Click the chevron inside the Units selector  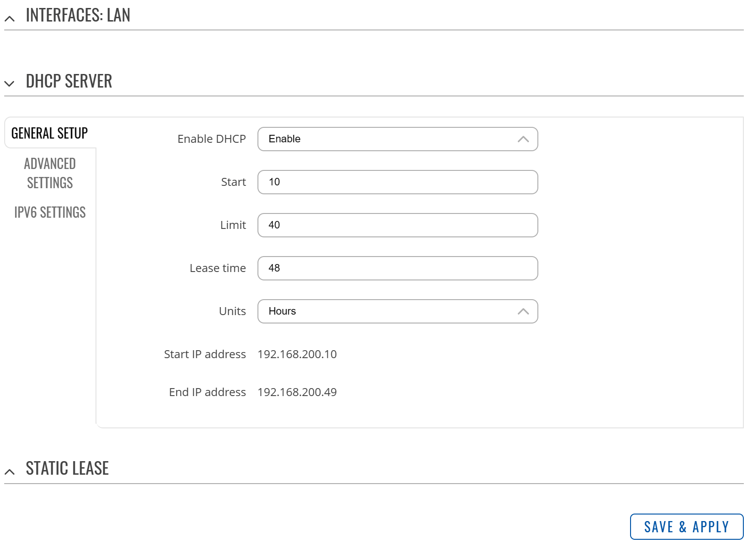(523, 311)
